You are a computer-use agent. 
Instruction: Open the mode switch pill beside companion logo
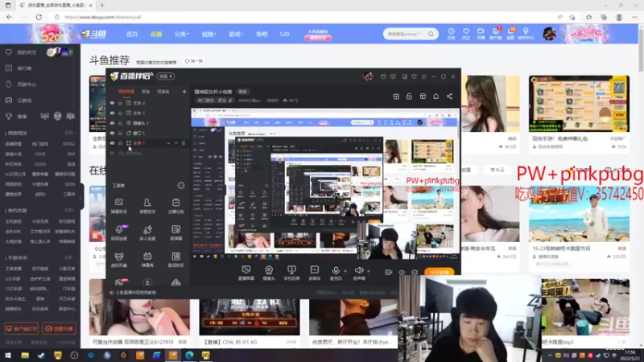point(166,76)
